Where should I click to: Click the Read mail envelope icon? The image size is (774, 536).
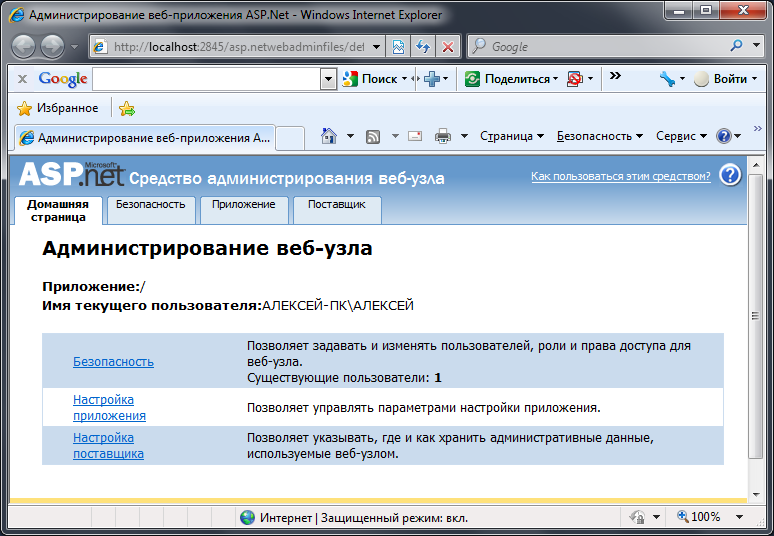click(x=414, y=136)
